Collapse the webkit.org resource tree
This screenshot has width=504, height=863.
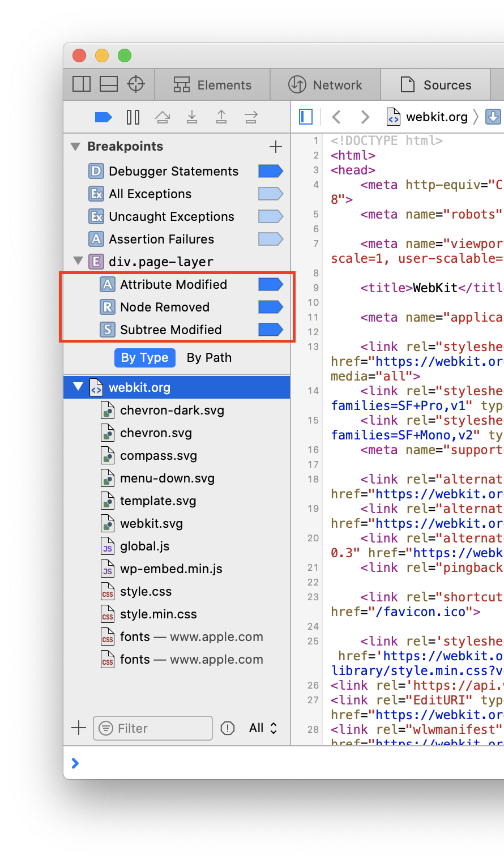78,387
